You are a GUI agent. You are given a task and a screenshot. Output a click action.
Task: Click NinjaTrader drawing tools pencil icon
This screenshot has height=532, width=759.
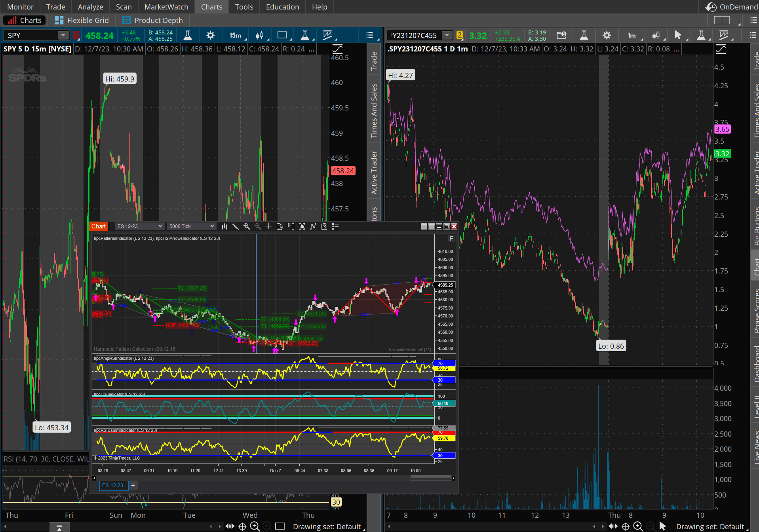click(236, 226)
